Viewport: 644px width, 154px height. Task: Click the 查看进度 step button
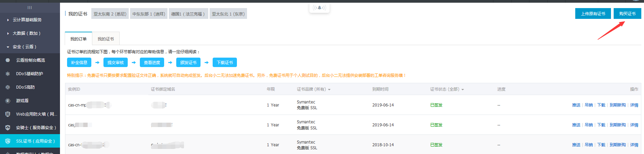[152, 62]
